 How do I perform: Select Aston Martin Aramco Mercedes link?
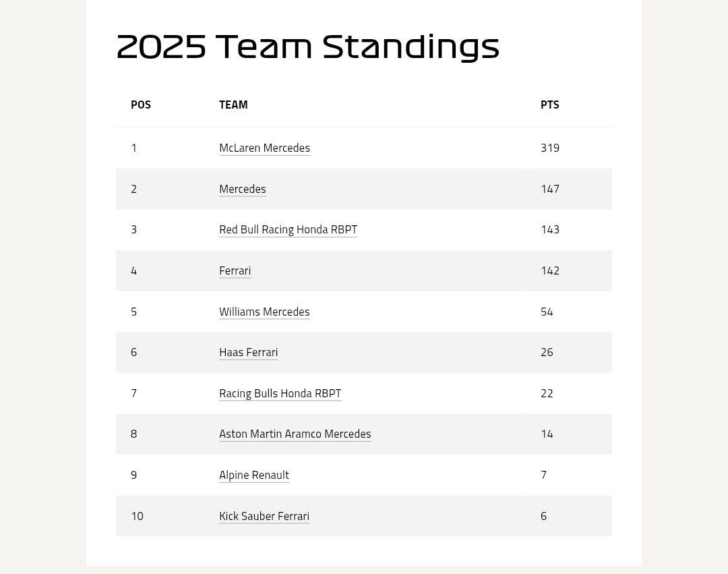295,434
